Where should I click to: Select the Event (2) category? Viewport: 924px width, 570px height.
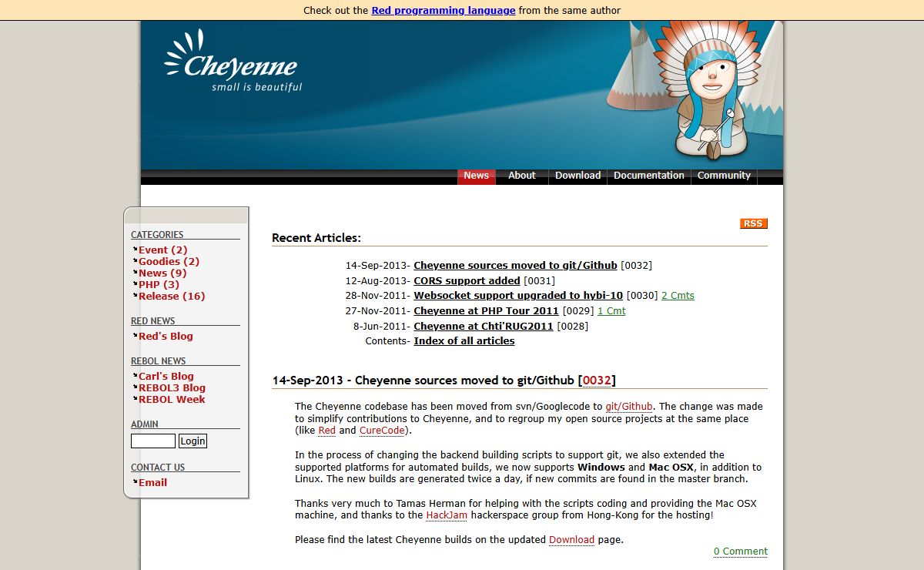(x=162, y=250)
